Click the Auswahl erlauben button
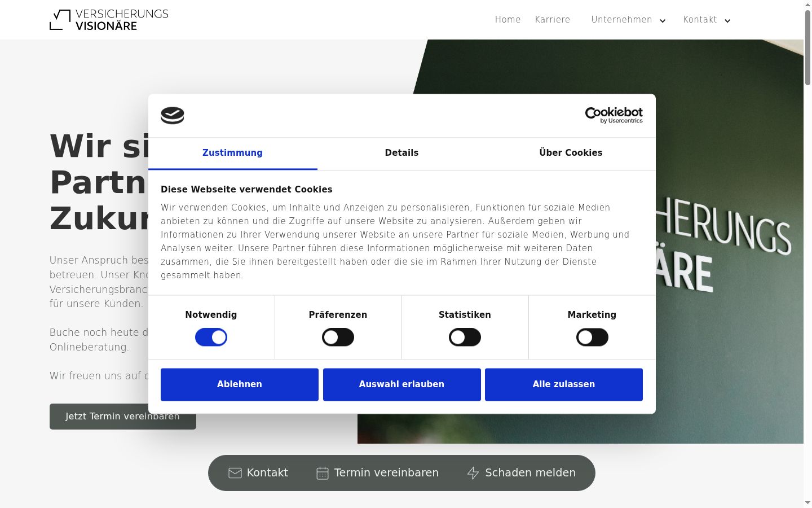 (x=401, y=384)
